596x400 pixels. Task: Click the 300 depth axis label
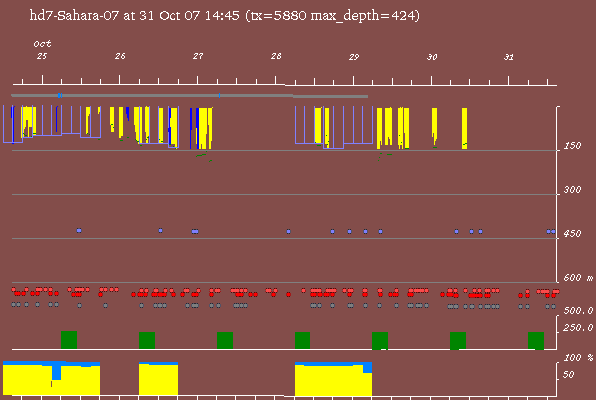(x=572, y=190)
